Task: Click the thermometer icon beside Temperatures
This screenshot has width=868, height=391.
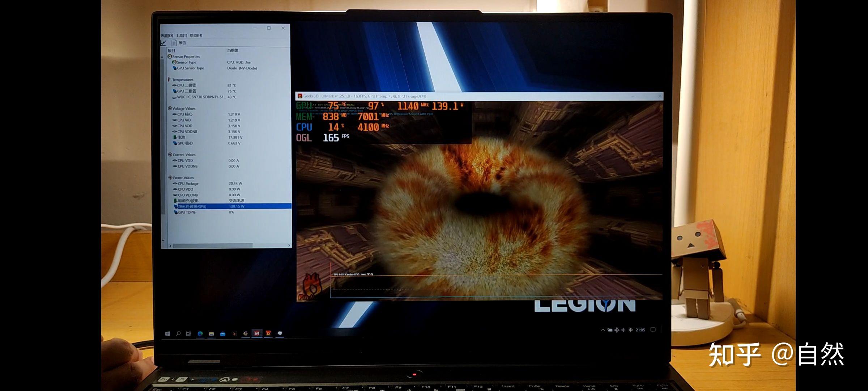Action: pos(169,80)
